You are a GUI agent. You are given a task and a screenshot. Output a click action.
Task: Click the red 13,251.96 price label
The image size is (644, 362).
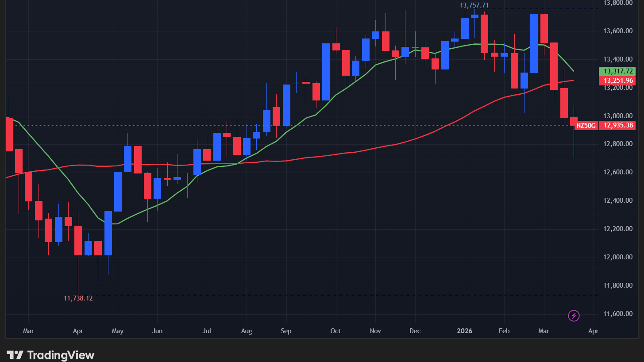617,81
